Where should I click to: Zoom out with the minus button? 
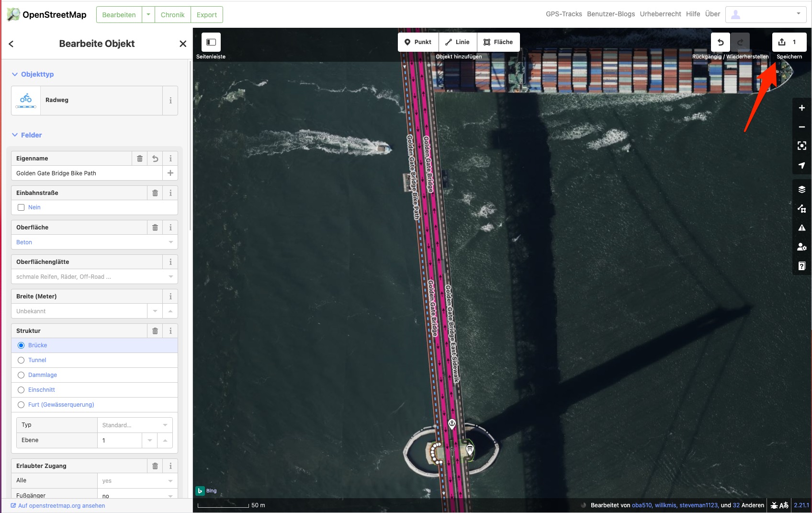802,127
